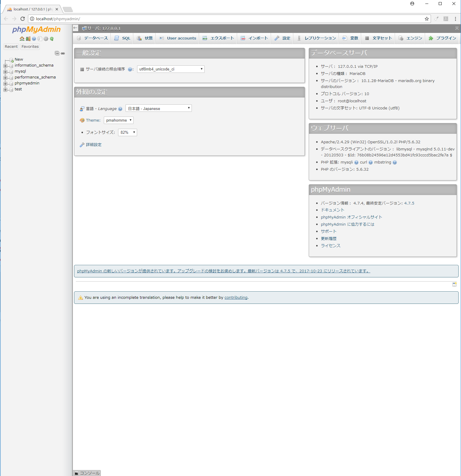461x476 pixels.
Task: Open the 更新履歴 link
Action: [329, 238]
